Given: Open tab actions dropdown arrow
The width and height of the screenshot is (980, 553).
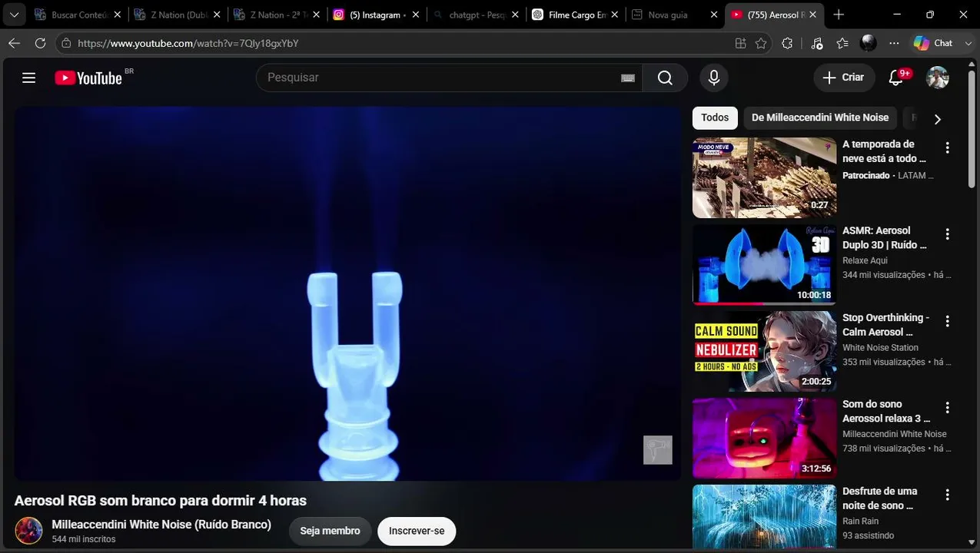Looking at the screenshot, I should [x=14, y=15].
